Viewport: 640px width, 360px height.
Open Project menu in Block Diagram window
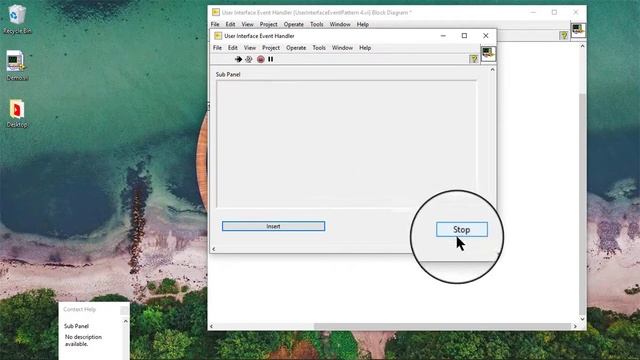pos(268,24)
